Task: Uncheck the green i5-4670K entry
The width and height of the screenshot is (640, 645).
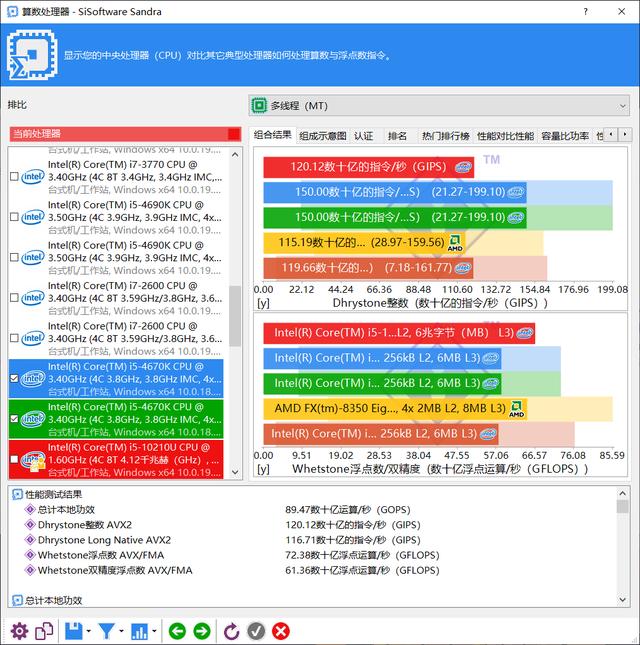Action: tap(14, 419)
